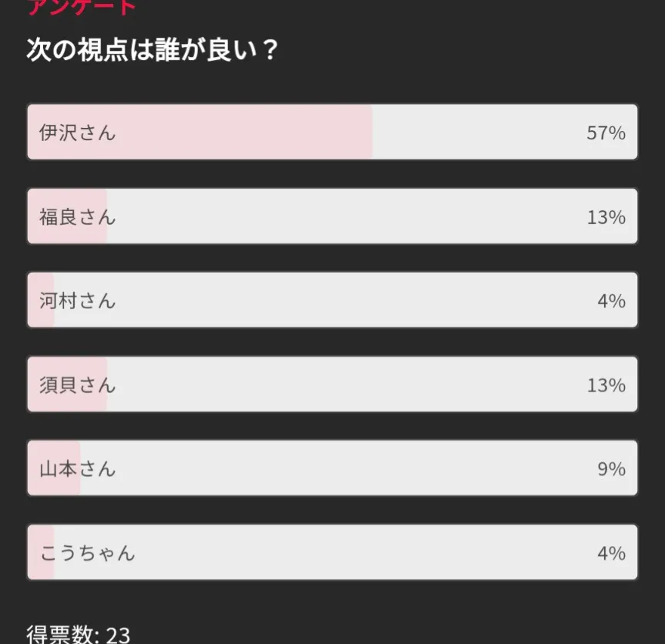Image resolution: width=665 pixels, height=644 pixels.
Task: Click the 得票数: 23 vote count
Action: pos(79,634)
